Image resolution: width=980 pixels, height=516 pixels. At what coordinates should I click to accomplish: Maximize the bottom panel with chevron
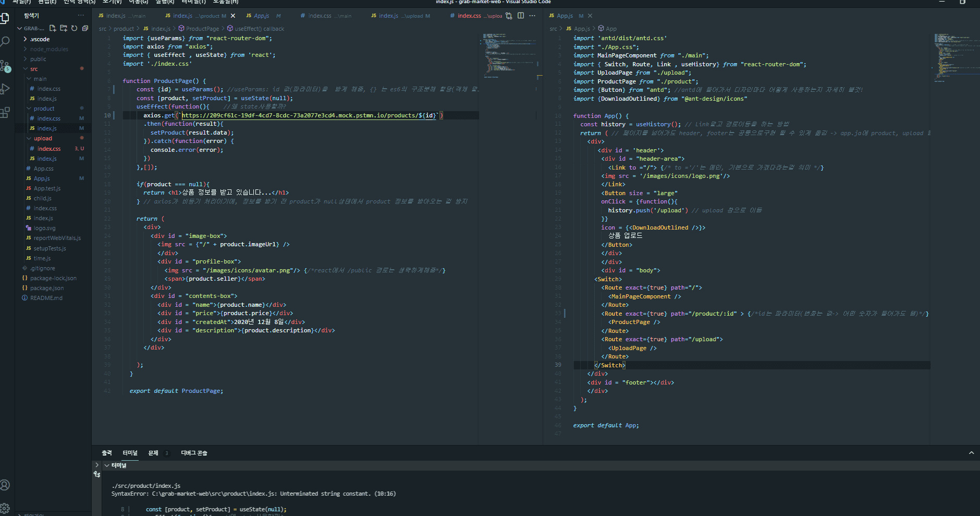click(971, 453)
